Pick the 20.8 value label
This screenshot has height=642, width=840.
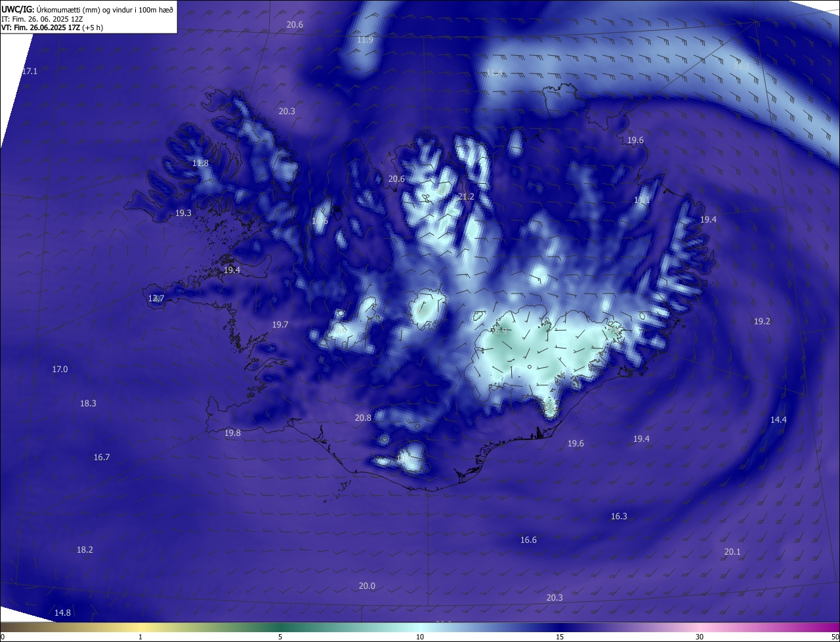(363, 417)
